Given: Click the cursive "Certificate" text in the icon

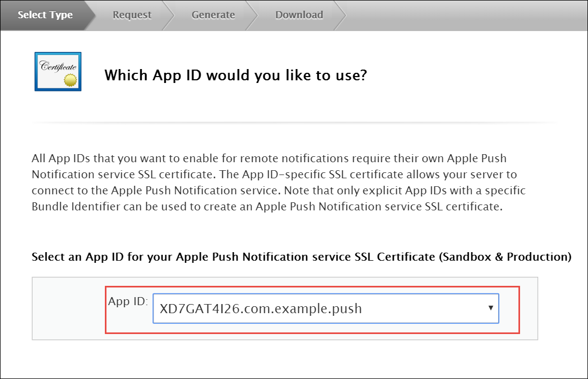Looking at the screenshot, I should tap(58, 66).
